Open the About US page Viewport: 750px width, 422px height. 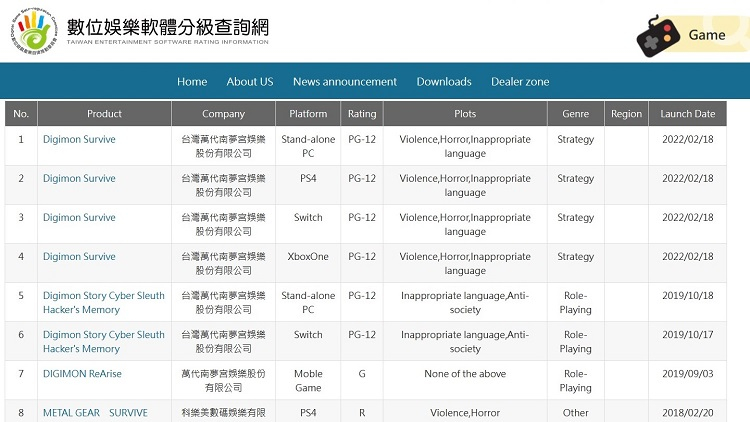[x=250, y=82]
